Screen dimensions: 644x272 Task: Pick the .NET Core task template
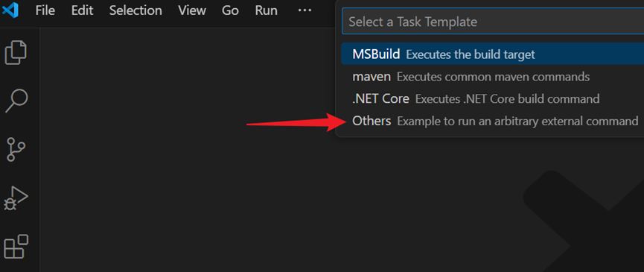point(492,98)
